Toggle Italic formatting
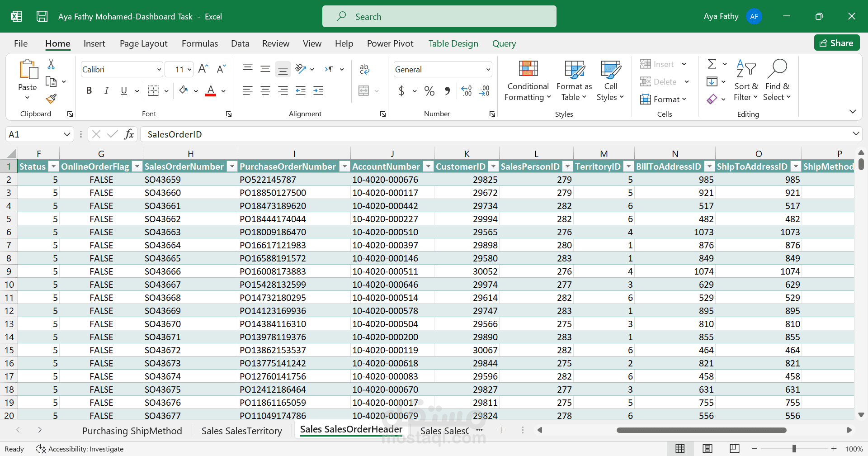The image size is (868, 456). pyautogui.click(x=106, y=91)
